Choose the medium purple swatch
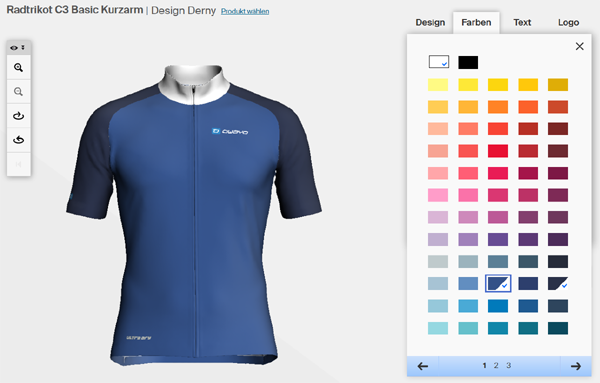Image resolution: width=600 pixels, height=383 pixels. pyautogui.click(x=498, y=240)
